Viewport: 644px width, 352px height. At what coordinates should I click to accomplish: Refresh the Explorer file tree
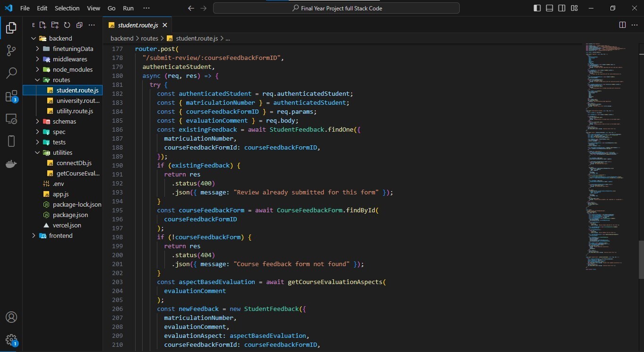point(67,25)
